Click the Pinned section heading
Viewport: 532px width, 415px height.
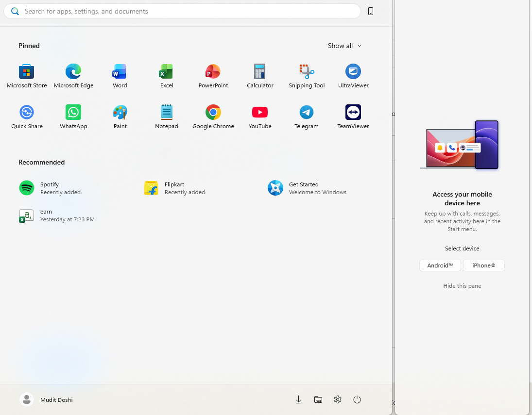[x=29, y=46]
